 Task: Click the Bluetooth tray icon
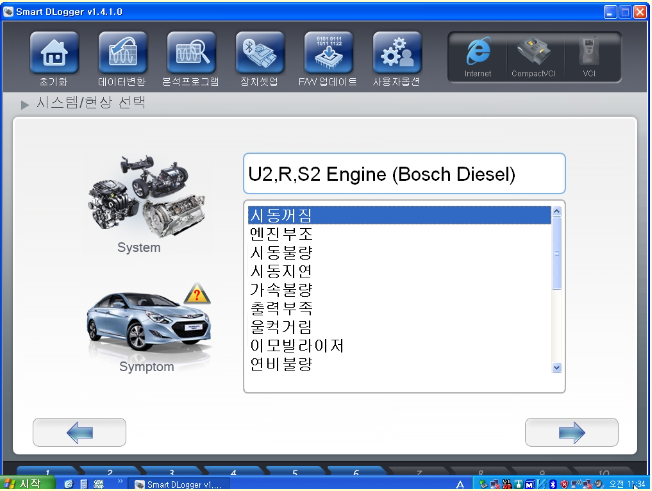coord(553,484)
